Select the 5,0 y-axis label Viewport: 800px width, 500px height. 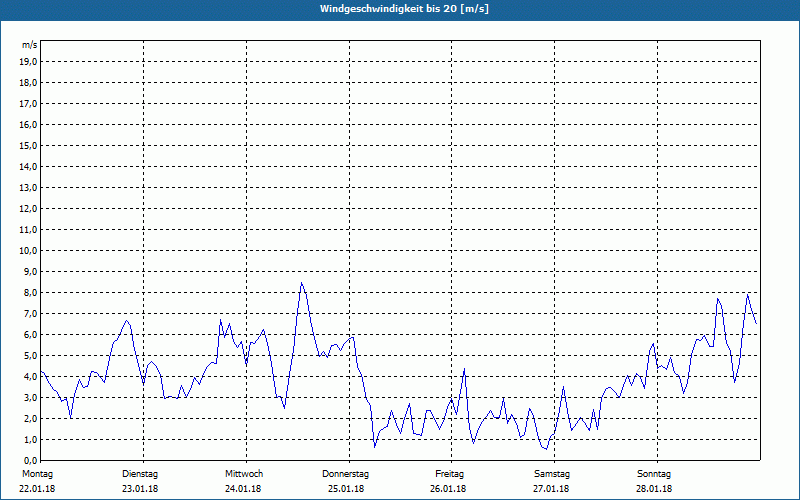pyautogui.click(x=30, y=356)
